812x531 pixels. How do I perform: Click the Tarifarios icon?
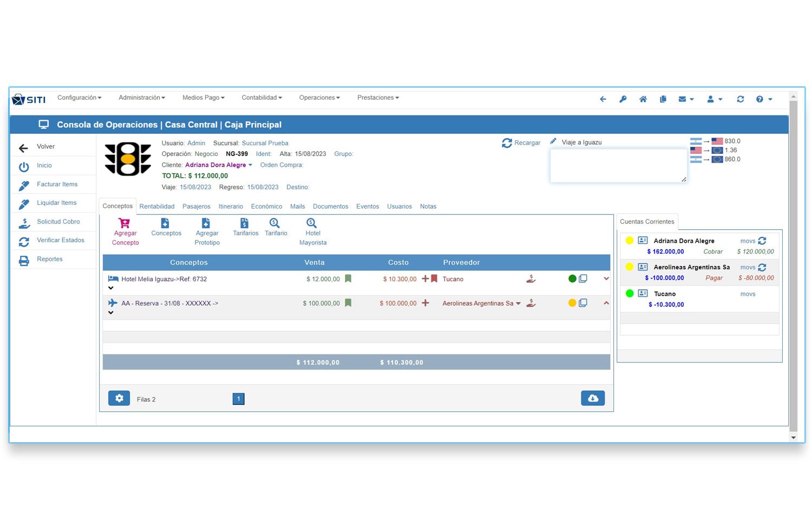(244, 223)
